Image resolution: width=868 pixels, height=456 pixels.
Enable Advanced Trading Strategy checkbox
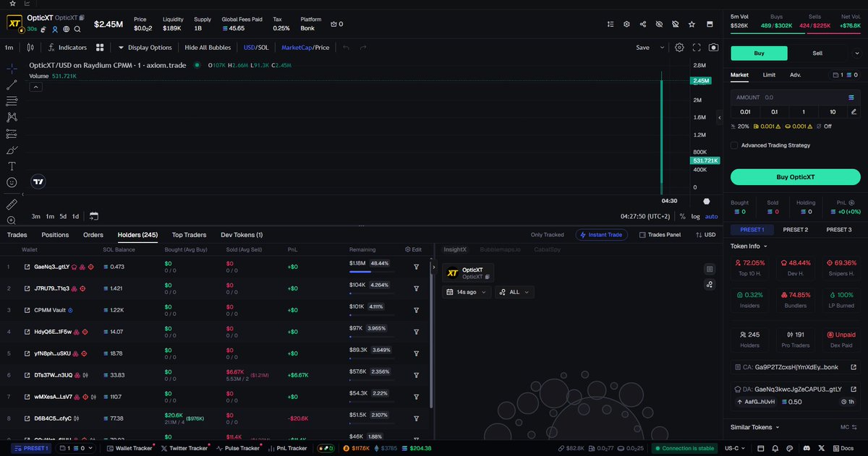734,145
